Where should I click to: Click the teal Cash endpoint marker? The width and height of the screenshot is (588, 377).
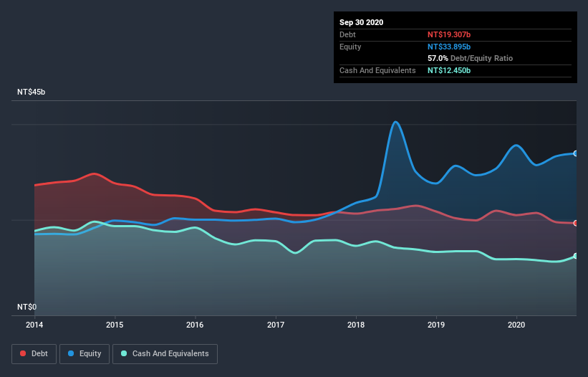point(576,256)
